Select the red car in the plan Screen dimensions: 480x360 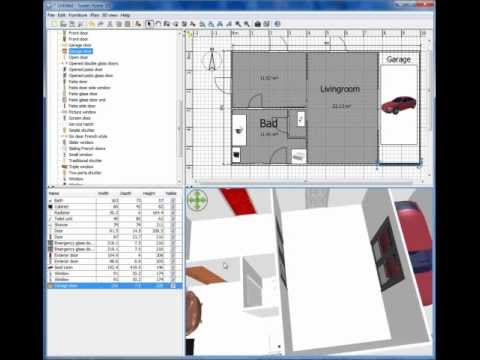(x=398, y=105)
